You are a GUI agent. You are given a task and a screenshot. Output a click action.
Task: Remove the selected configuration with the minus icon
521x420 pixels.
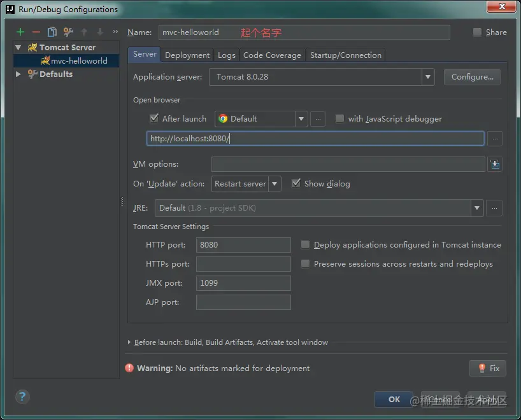[36, 32]
